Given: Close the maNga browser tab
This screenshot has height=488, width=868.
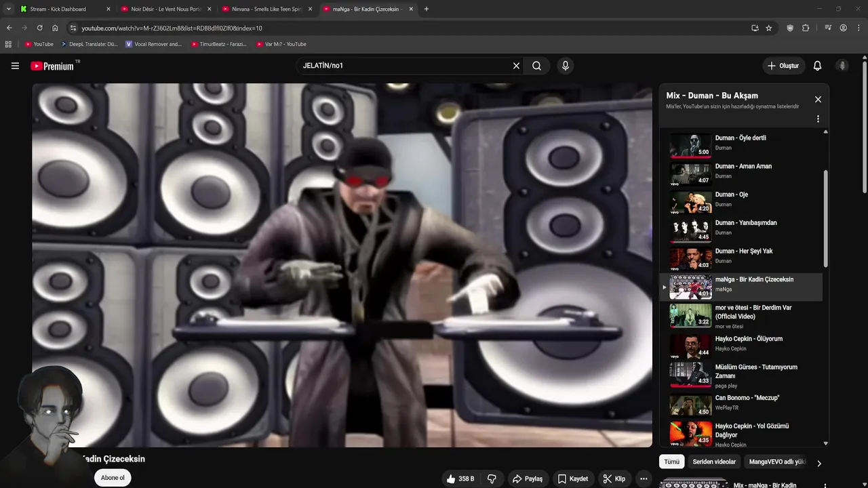Looking at the screenshot, I should (412, 9).
